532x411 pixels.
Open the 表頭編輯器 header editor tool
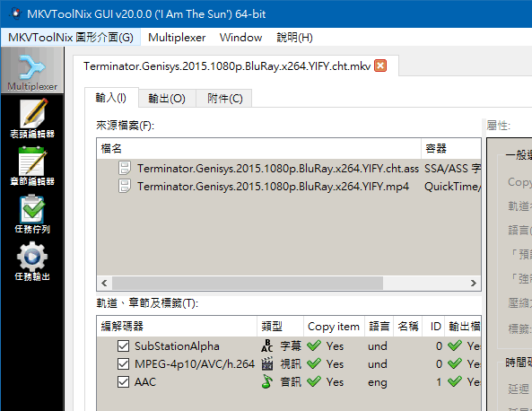[x=32, y=118]
